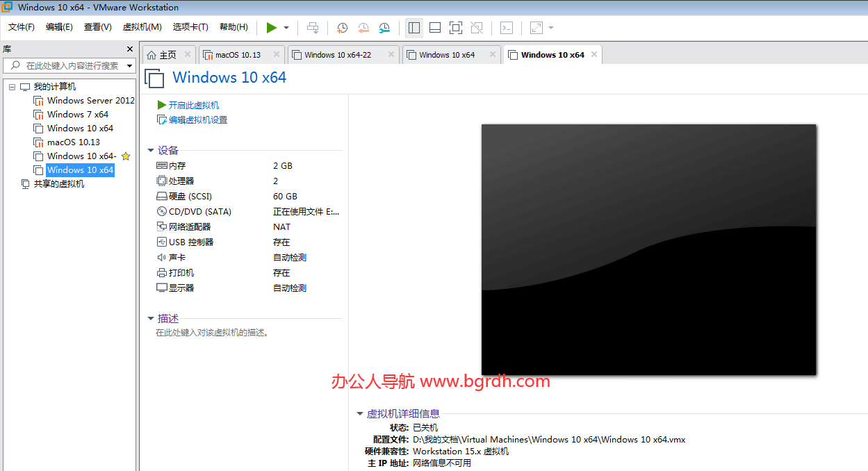868x471 pixels.
Task: Toggle the favorite star next to Windows 10 x64-
Action: pyautogui.click(x=126, y=156)
